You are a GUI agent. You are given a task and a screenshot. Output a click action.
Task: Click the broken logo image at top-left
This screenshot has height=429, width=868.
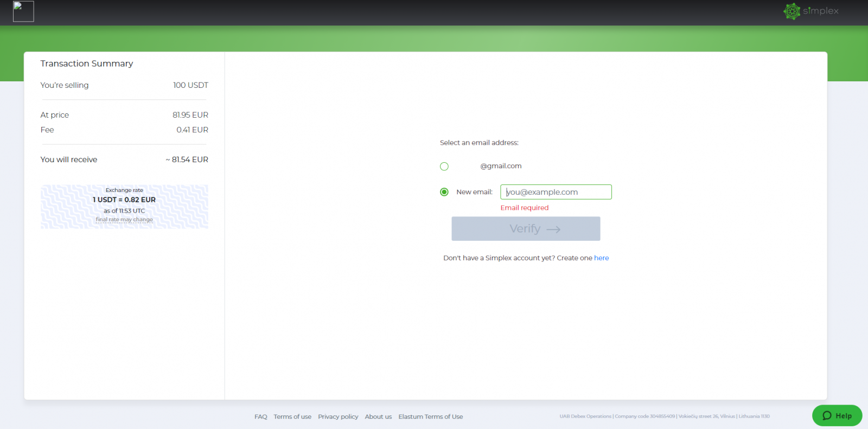(x=23, y=11)
